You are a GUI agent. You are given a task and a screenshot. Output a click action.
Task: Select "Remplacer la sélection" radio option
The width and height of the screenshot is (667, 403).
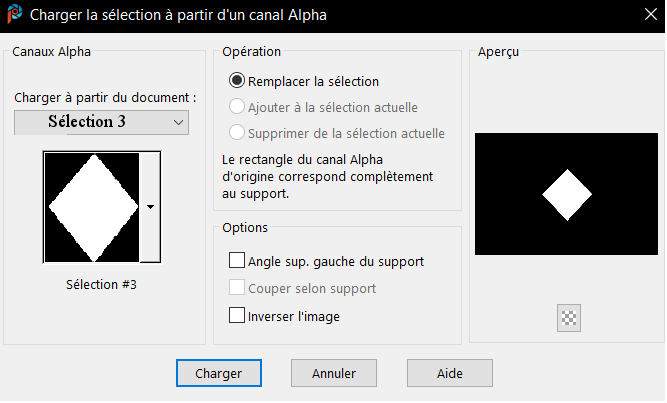click(237, 81)
